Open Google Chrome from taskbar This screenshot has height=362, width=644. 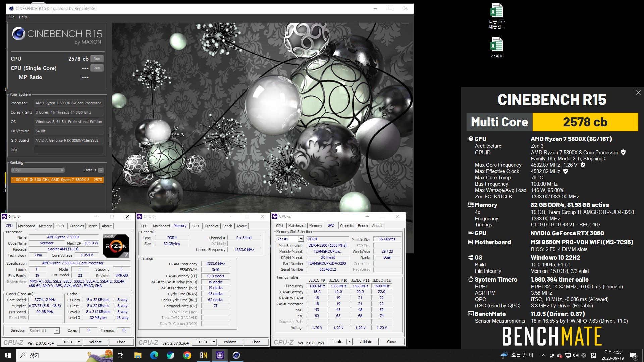(x=187, y=355)
